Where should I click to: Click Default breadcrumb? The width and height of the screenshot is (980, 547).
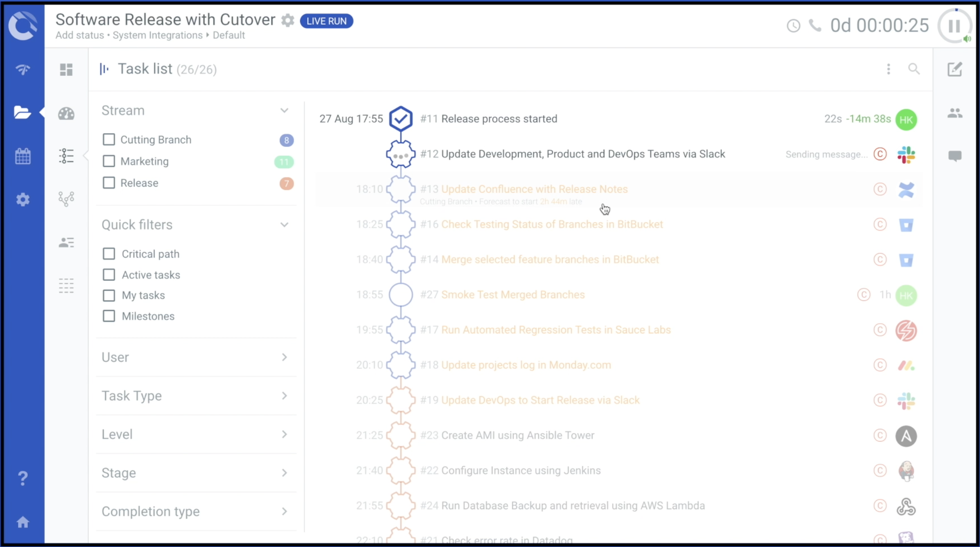(229, 35)
